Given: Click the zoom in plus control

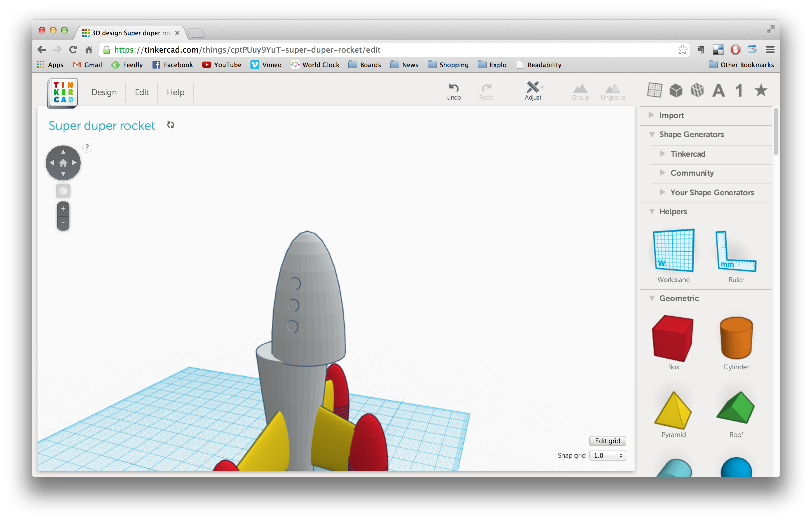Looking at the screenshot, I should (63, 208).
